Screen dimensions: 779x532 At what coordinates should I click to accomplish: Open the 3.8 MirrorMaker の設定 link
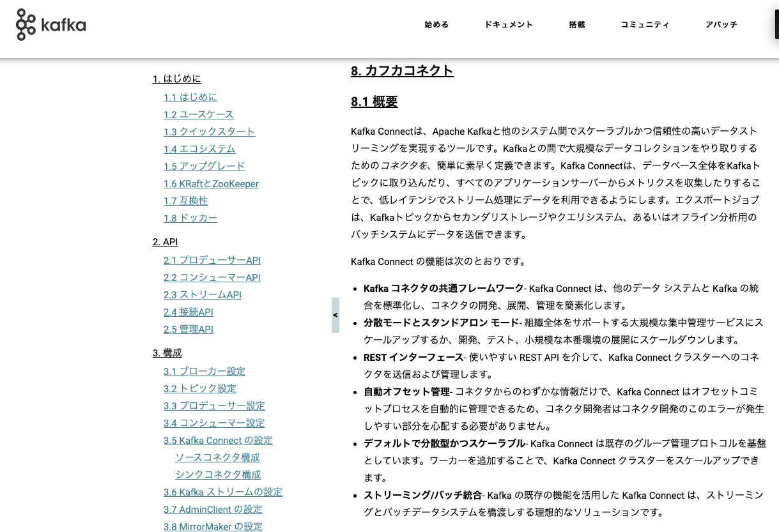[x=213, y=526]
